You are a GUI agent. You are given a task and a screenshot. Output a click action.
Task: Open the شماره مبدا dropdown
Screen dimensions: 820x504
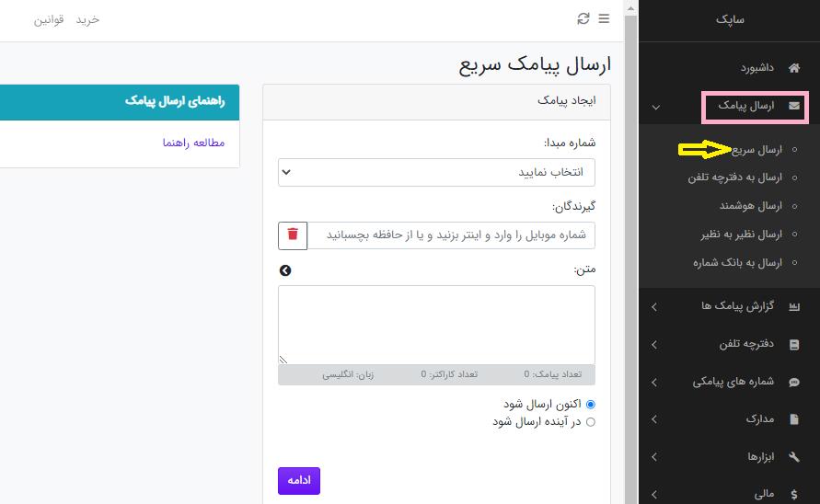[x=436, y=172]
